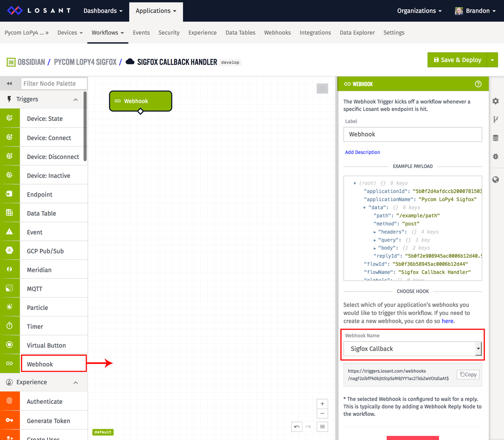Go to the Webhooks tab
This screenshot has height=440, width=504.
tap(278, 33)
